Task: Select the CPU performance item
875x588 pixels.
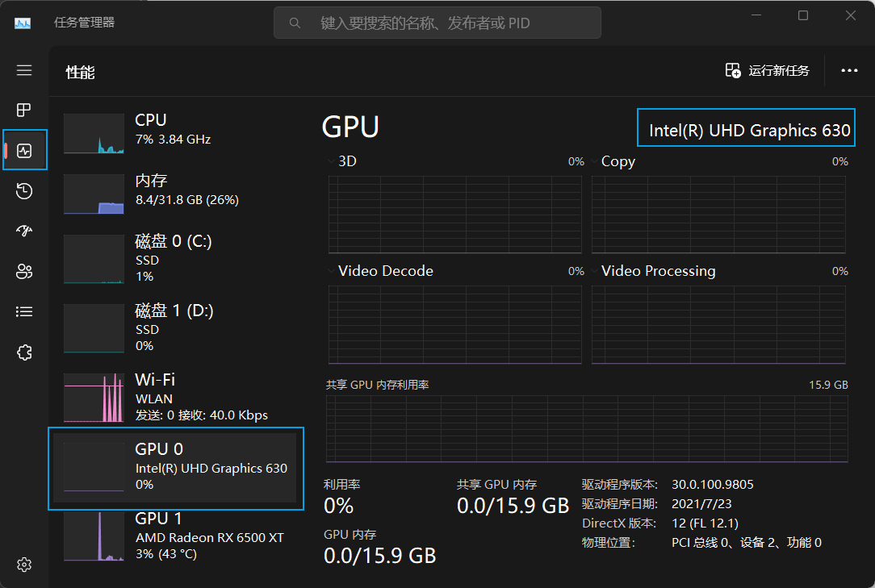Action: coord(176,132)
